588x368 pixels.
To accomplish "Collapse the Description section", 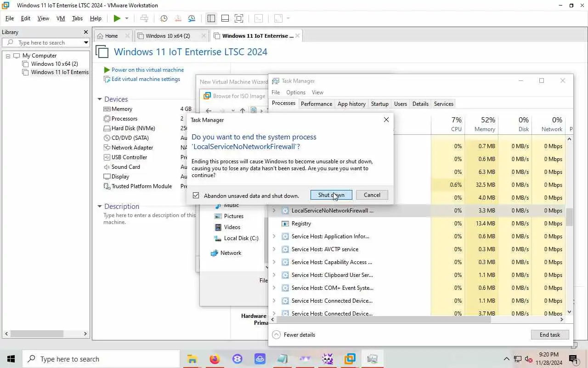I will (99, 207).
